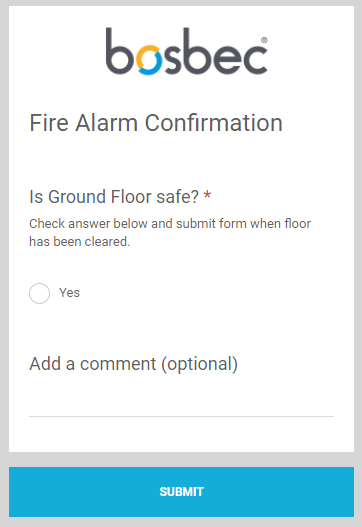Click the ending "c" letter of bosbec logo

coord(255,61)
